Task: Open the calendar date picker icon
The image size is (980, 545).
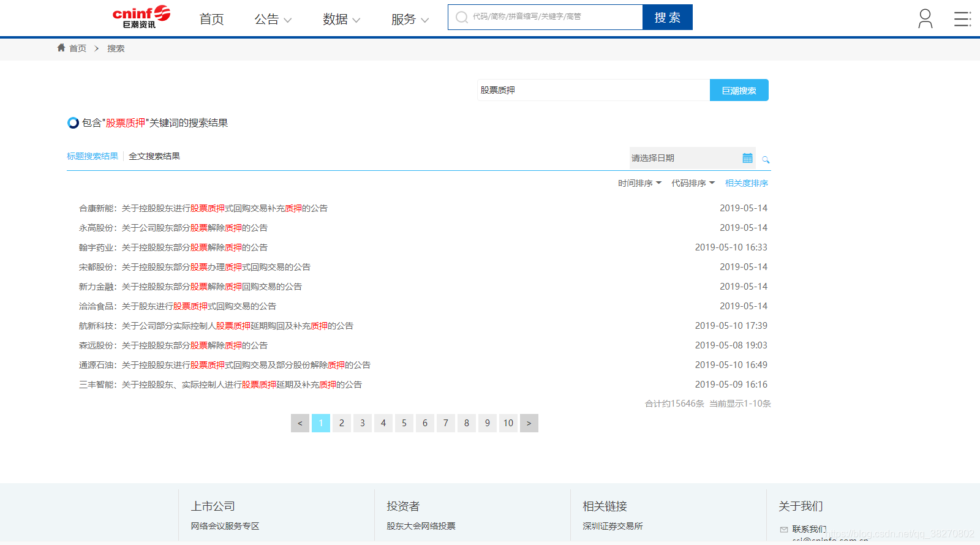Action: pos(747,158)
